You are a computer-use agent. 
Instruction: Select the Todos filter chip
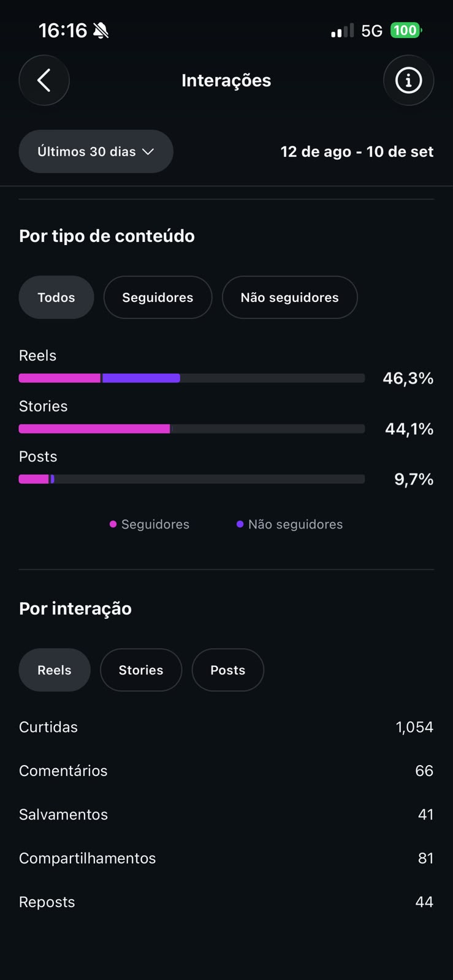56,297
